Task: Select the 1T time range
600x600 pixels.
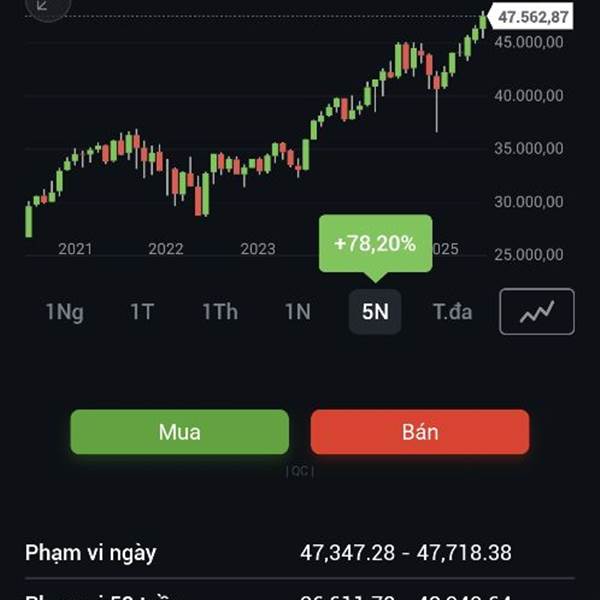Action: [x=142, y=311]
